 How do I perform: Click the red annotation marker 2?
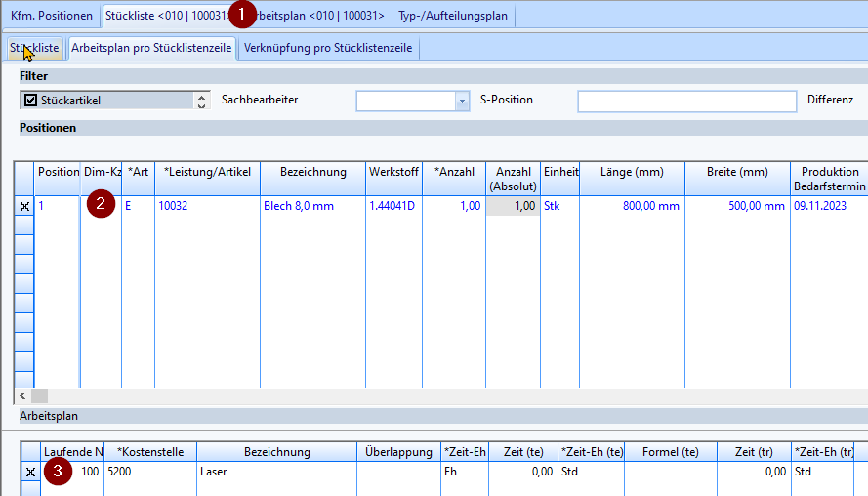pos(99,205)
